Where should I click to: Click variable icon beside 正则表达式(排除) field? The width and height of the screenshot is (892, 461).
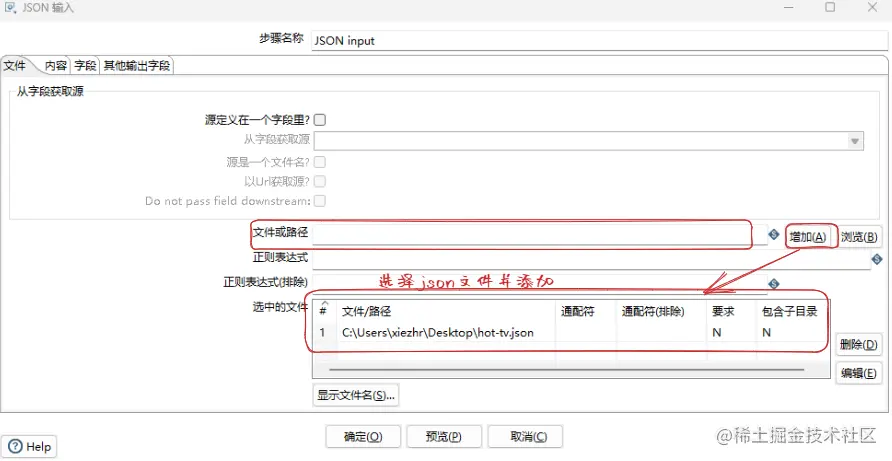pos(773,283)
